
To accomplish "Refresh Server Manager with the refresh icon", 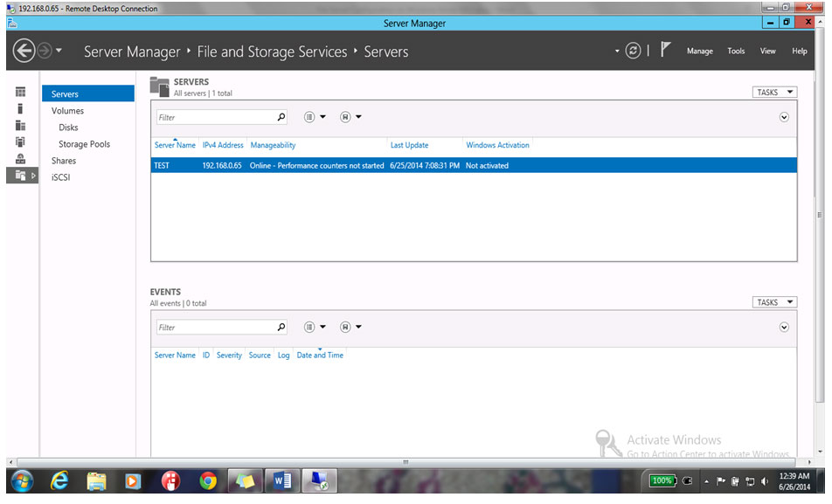I will [633, 51].
